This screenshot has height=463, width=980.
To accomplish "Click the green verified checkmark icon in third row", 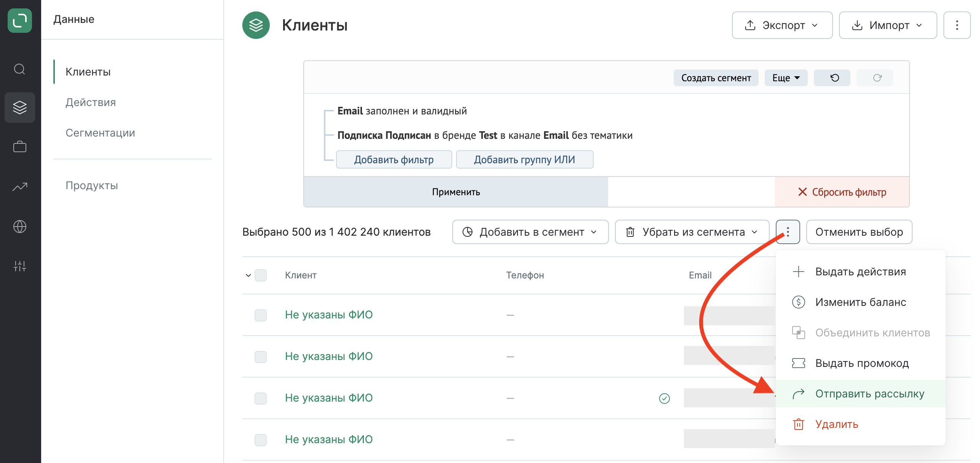I will [665, 398].
